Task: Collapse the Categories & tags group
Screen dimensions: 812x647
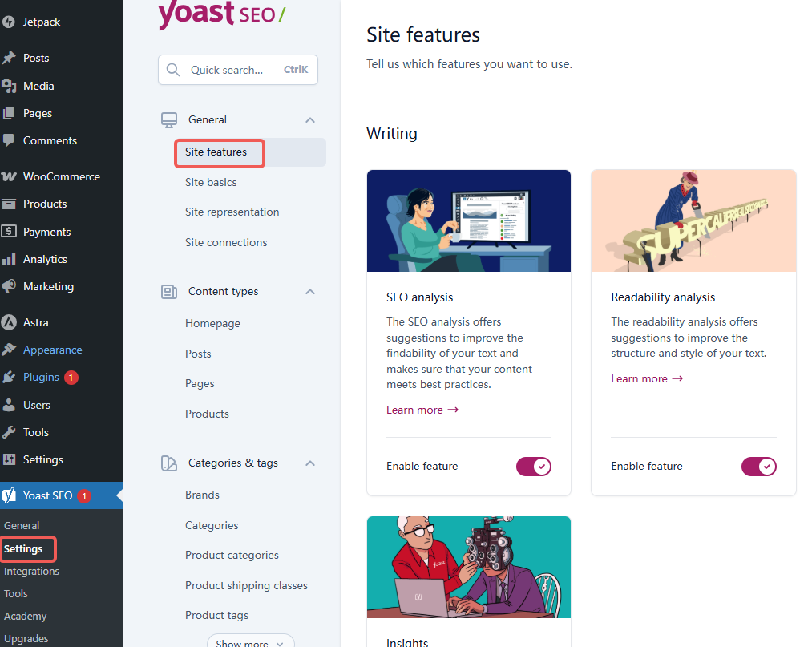Action: (309, 463)
